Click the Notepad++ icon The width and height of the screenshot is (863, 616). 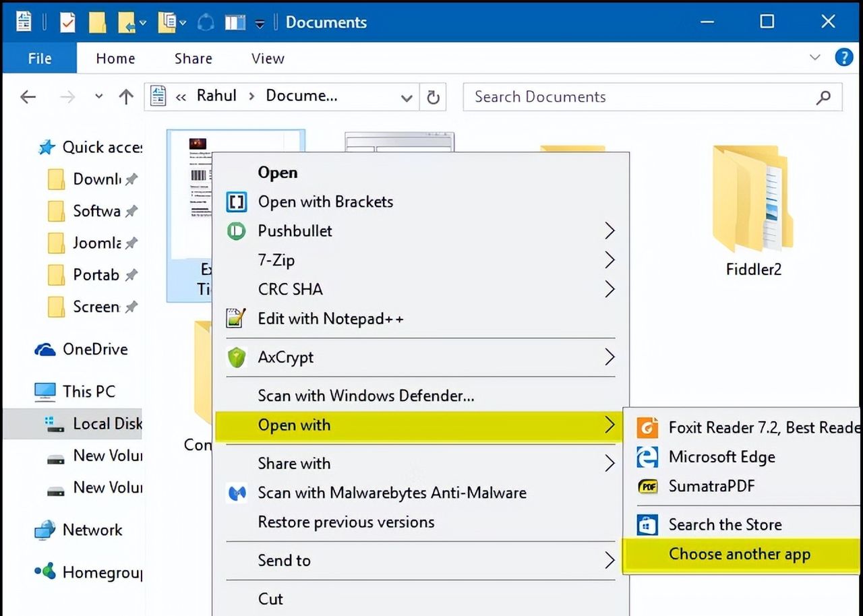click(x=236, y=319)
